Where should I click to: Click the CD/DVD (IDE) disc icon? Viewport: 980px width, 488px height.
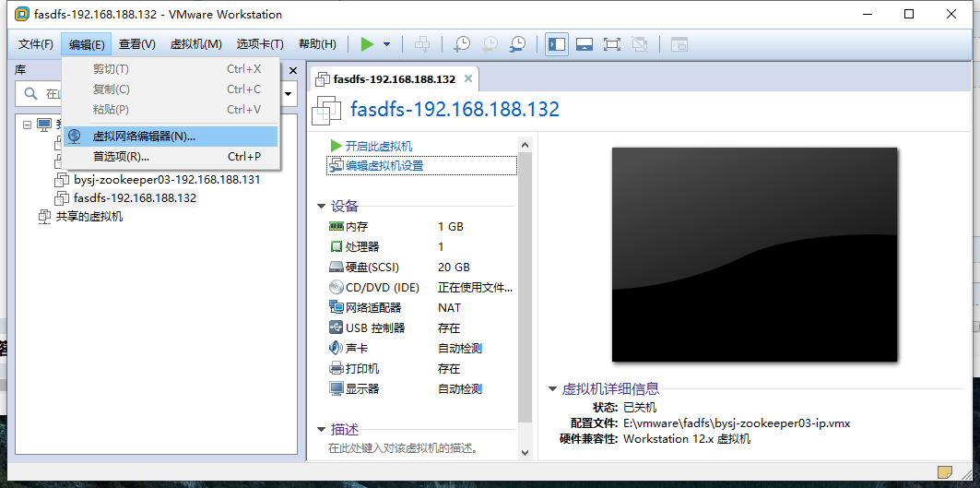click(x=337, y=287)
